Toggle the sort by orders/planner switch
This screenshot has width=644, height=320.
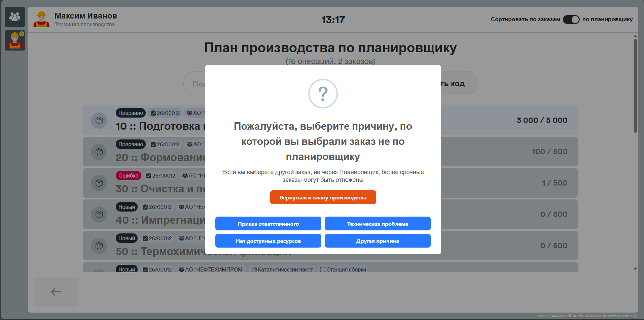[571, 20]
